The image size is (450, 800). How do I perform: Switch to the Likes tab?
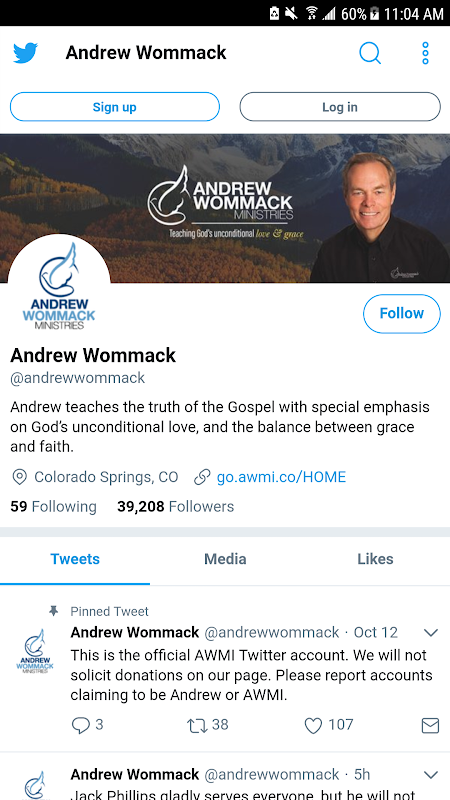[x=375, y=559]
